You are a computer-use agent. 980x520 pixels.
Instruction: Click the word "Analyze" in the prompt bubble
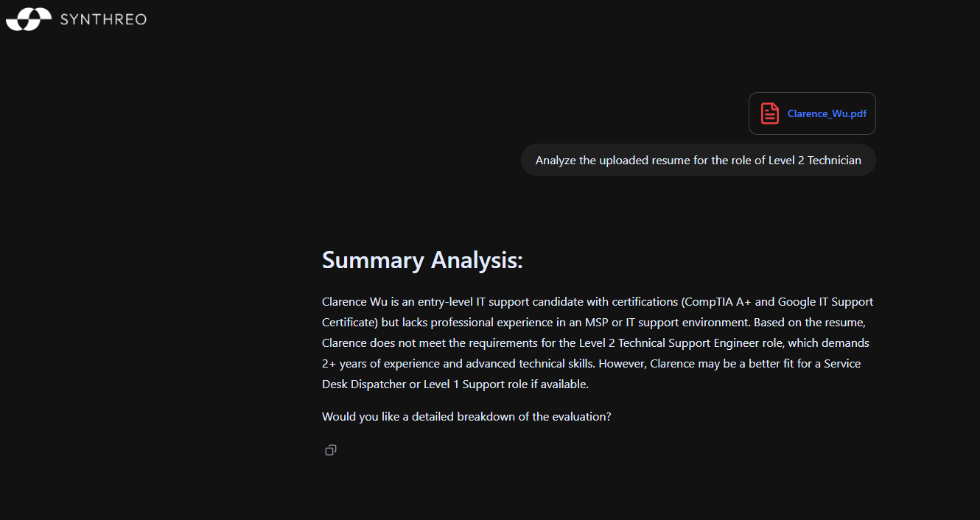(556, 160)
